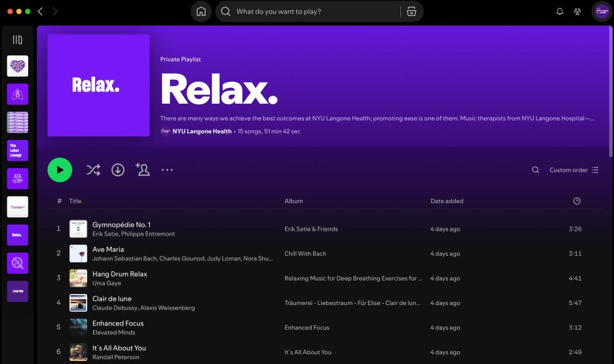Screen dimensions: 614x364
Task: Open the Browse icon in search bar
Action: [x=411, y=12]
